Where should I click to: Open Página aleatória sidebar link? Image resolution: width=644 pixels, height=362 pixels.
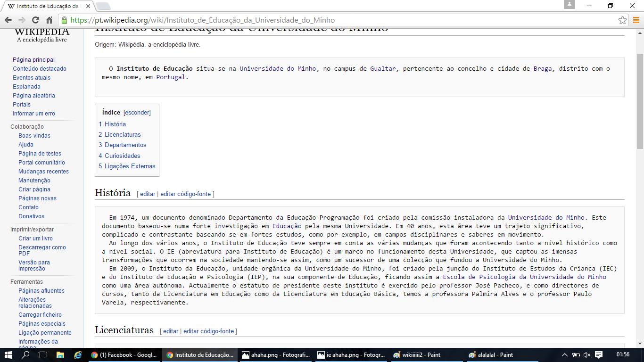point(34,96)
